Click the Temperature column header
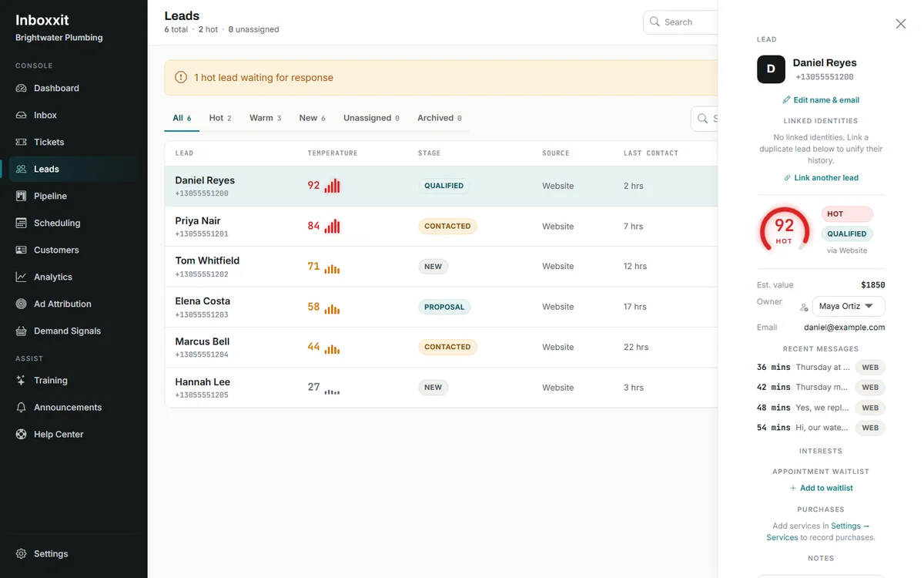The image size is (924, 578). pyautogui.click(x=333, y=153)
